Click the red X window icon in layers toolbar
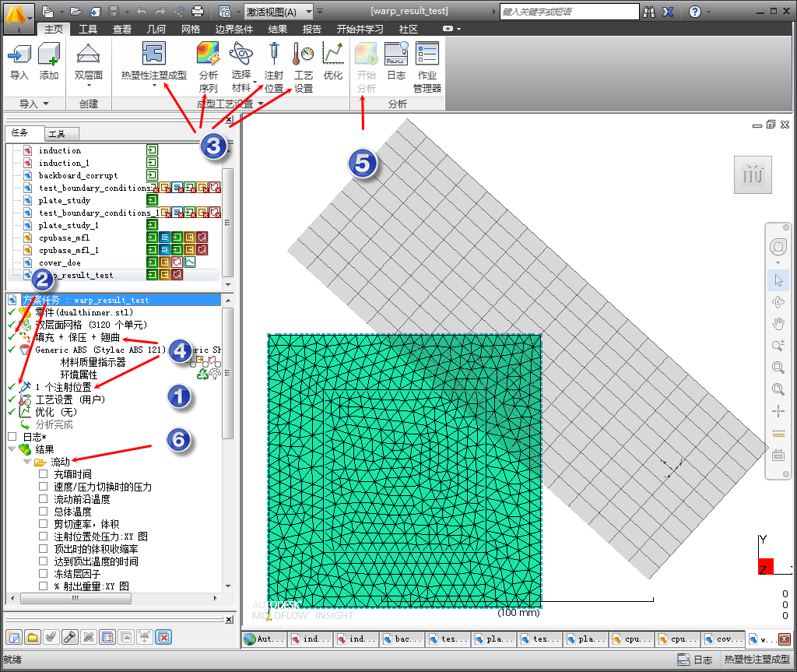797x672 pixels. click(163, 637)
